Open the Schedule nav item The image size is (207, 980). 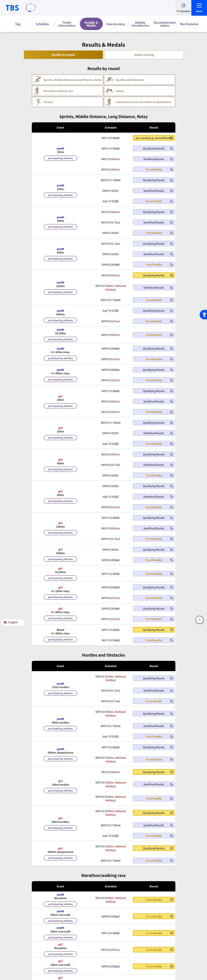click(x=42, y=24)
